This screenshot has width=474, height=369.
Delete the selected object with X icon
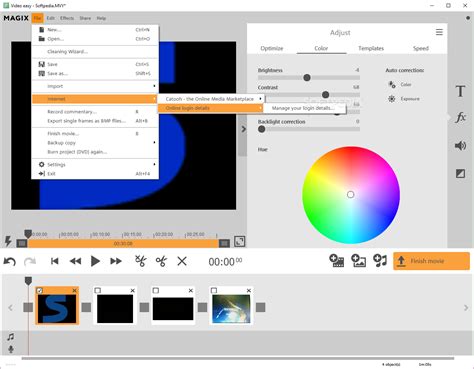(182, 261)
